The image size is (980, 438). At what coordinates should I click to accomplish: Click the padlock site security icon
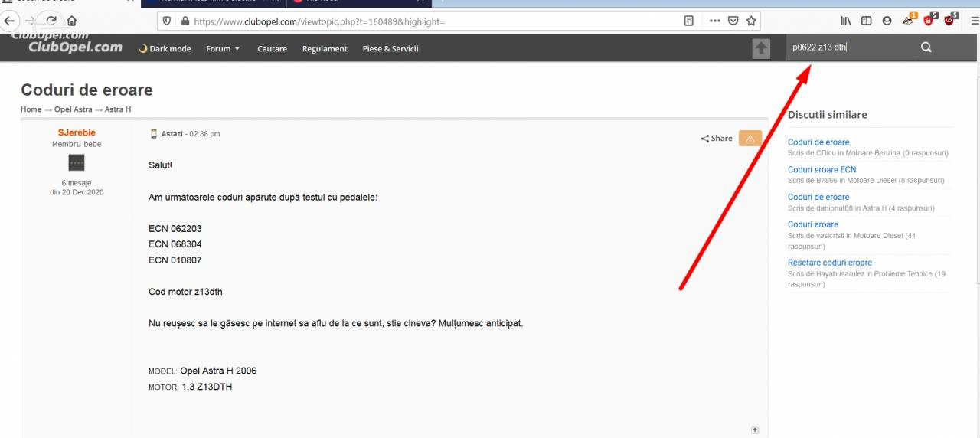point(185,21)
